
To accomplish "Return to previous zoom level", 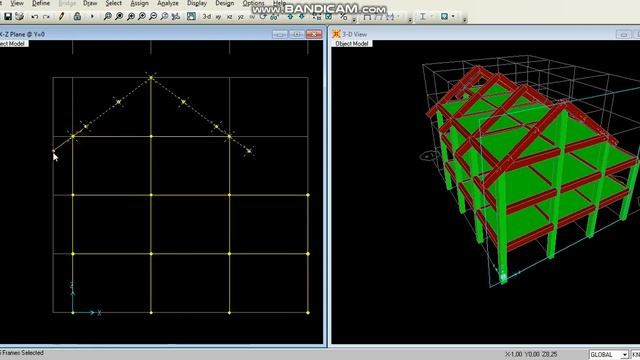I will click(131, 16).
